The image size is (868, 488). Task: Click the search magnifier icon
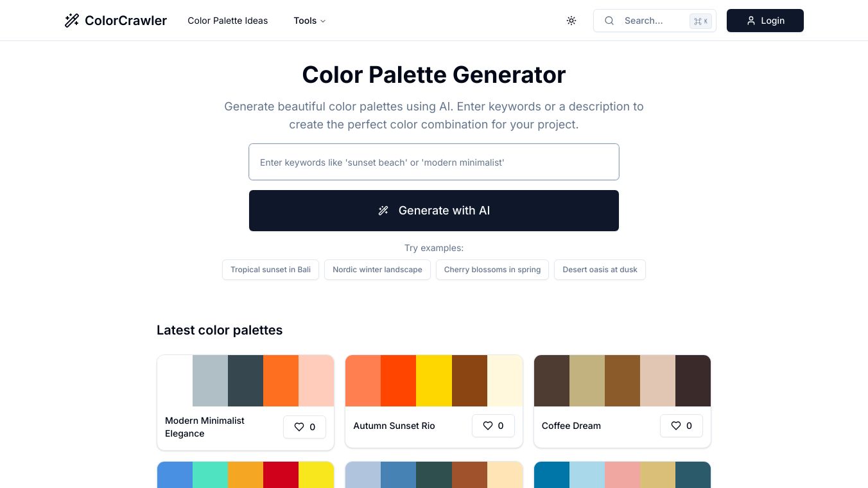(x=609, y=21)
